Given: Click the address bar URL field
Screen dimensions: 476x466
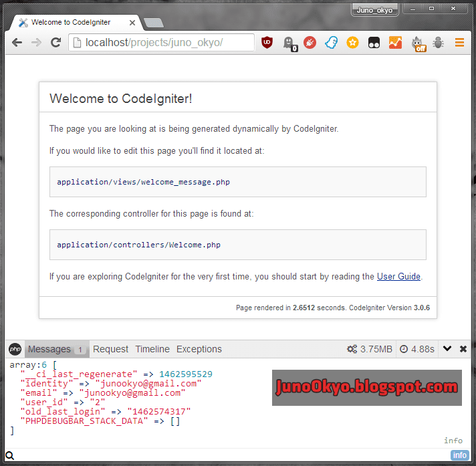Looking at the screenshot, I should tap(162, 43).
